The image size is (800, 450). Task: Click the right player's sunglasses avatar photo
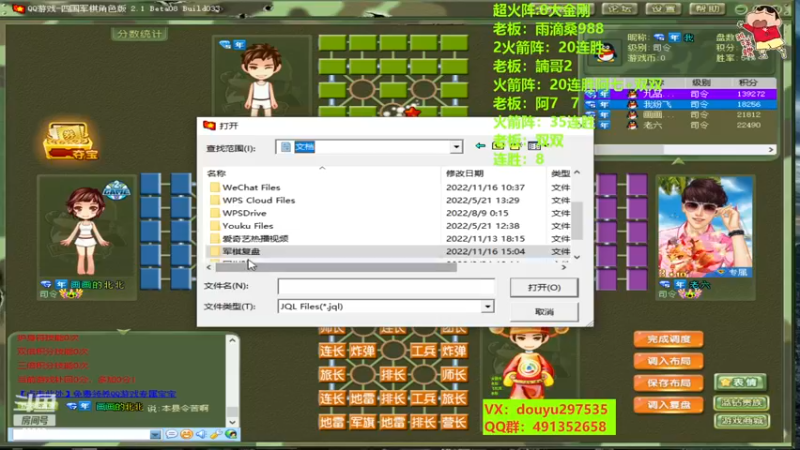tap(705, 227)
